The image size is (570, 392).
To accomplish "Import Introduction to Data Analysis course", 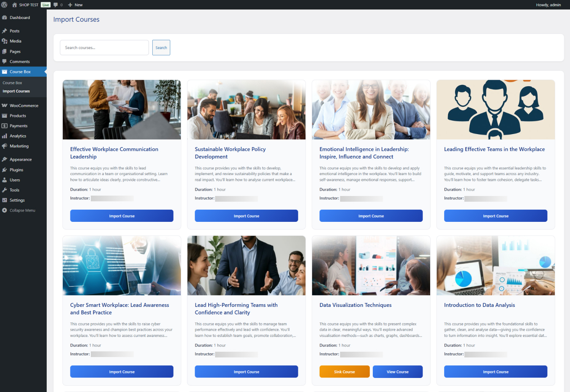I will point(496,371).
